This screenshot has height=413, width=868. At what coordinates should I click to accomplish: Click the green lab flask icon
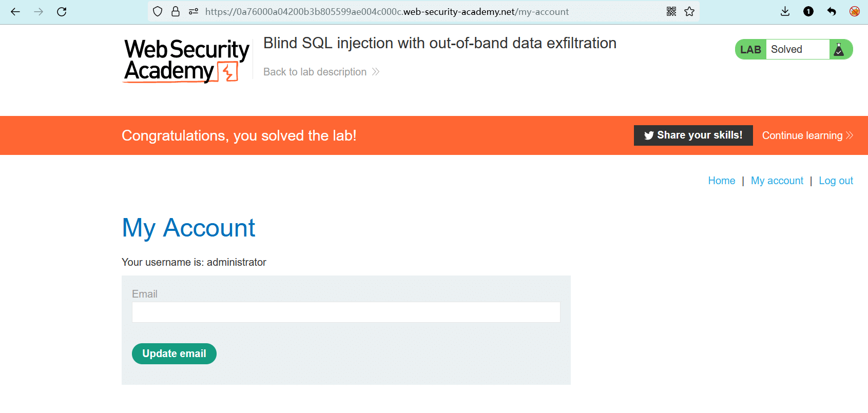tap(839, 50)
